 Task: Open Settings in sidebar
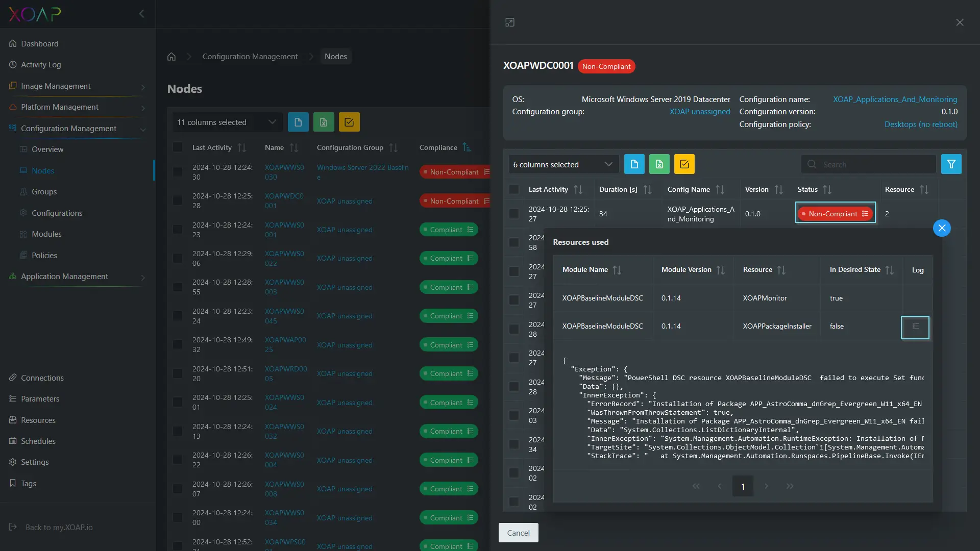pos(35,462)
